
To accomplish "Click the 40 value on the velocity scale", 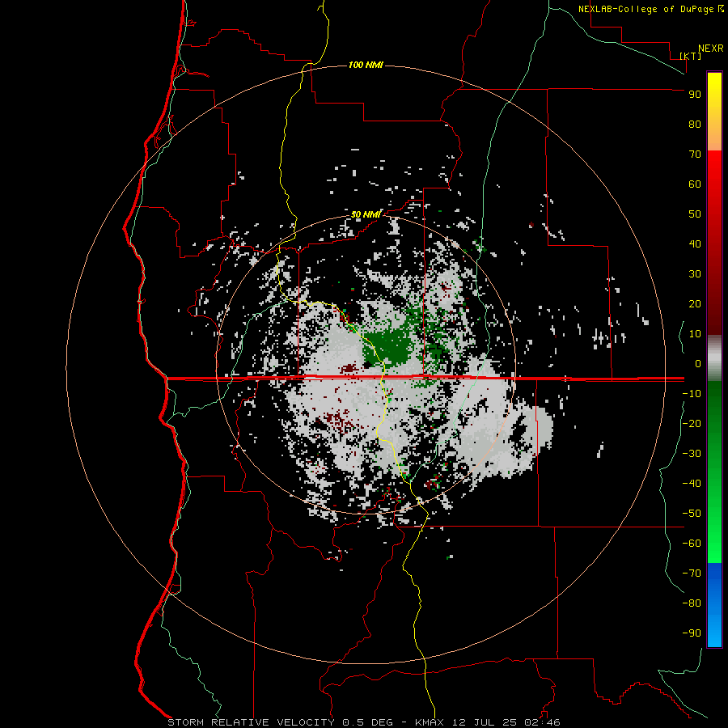I will pyautogui.click(x=695, y=243).
